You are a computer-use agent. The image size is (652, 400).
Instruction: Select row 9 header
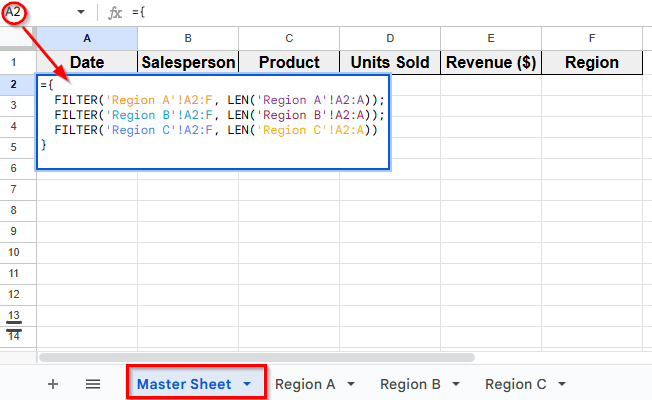[14, 231]
